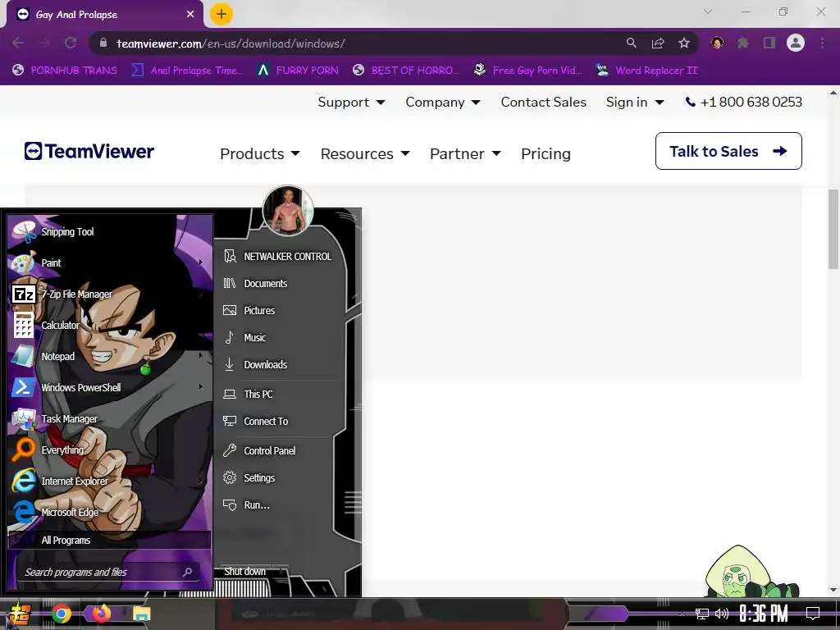This screenshot has width=840, height=630.
Task: Expand the Windows PowerShell submenu arrow
Action: point(201,386)
